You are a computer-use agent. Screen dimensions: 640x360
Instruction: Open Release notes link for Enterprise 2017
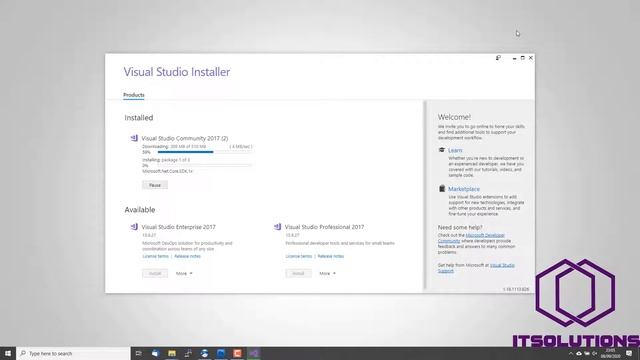click(x=187, y=256)
